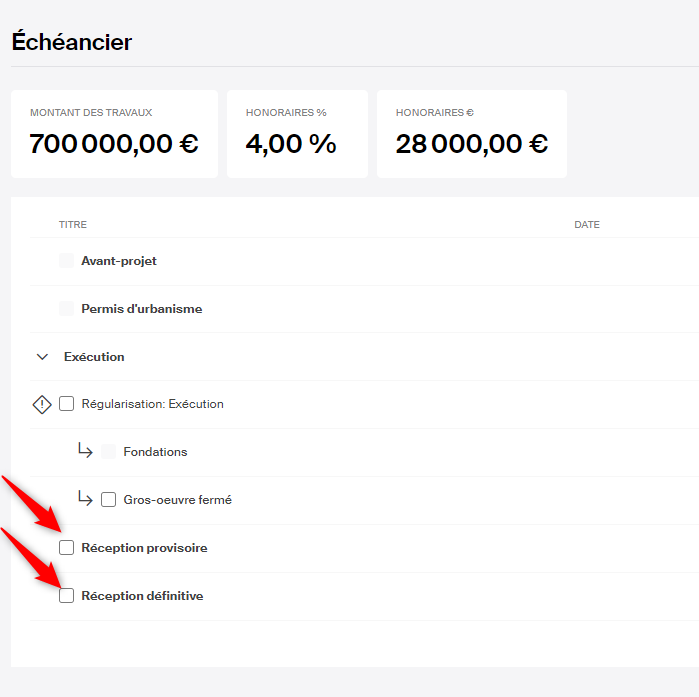
Task: Click the Échéancier page heading
Action: (72, 42)
